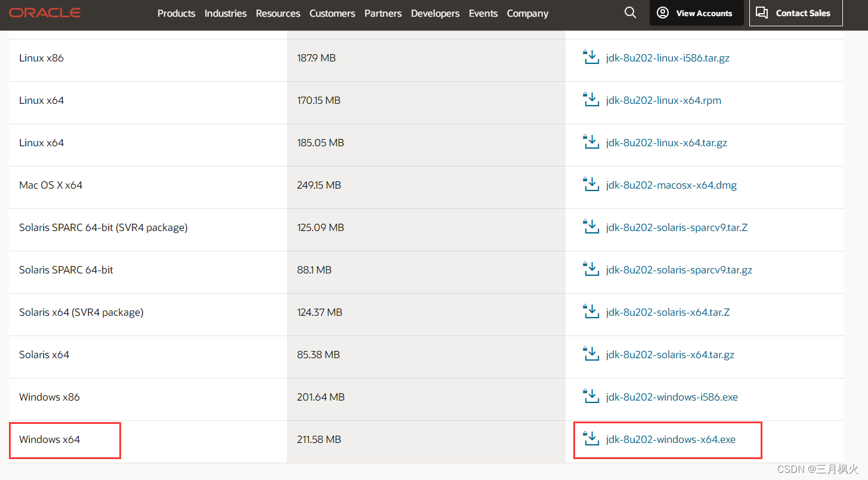
Task: Open the search magnifier icon
Action: [631, 13]
